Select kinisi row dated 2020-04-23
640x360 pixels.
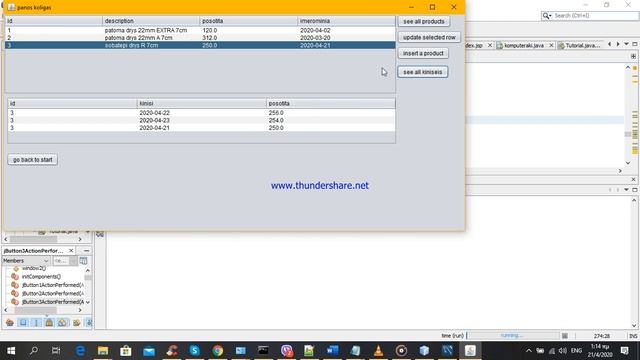(201, 120)
